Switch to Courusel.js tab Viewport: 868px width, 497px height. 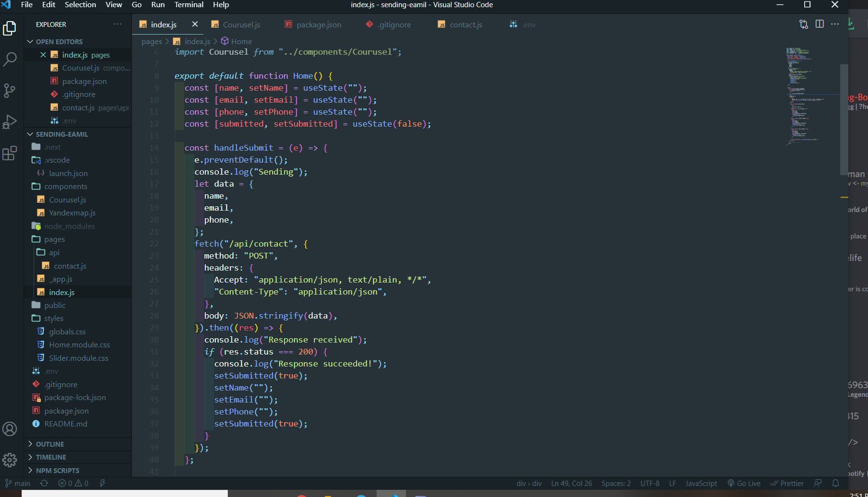pyautogui.click(x=241, y=24)
